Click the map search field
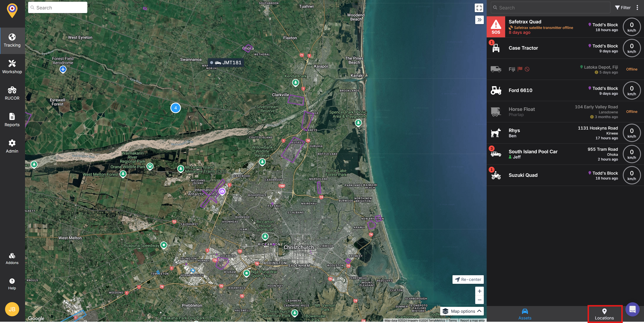 coord(58,8)
